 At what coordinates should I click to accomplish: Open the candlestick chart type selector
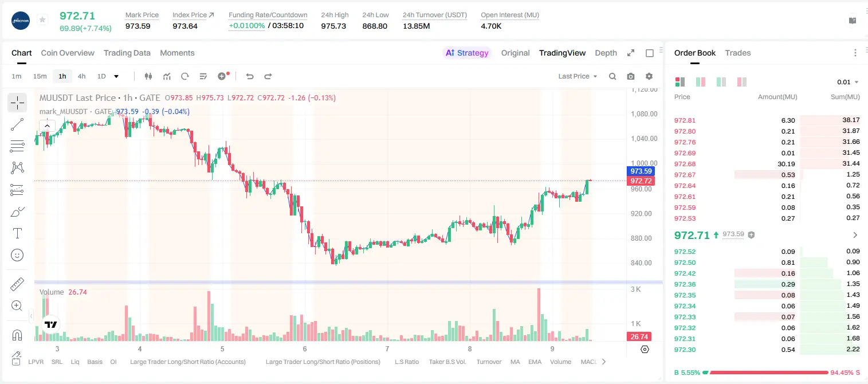pyautogui.click(x=148, y=76)
